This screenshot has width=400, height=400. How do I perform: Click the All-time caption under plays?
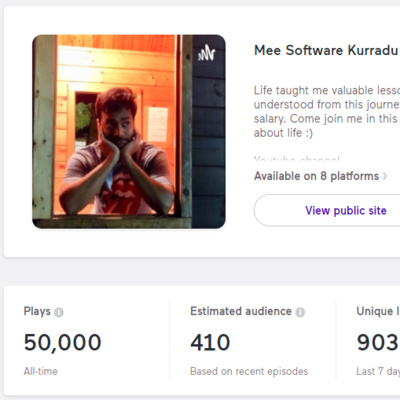[41, 371]
